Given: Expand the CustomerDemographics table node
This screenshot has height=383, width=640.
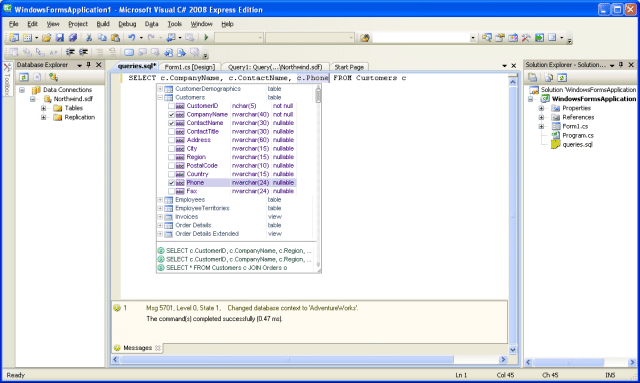Looking at the screenshot, I should pyautogui.click(x=160, y=89).
